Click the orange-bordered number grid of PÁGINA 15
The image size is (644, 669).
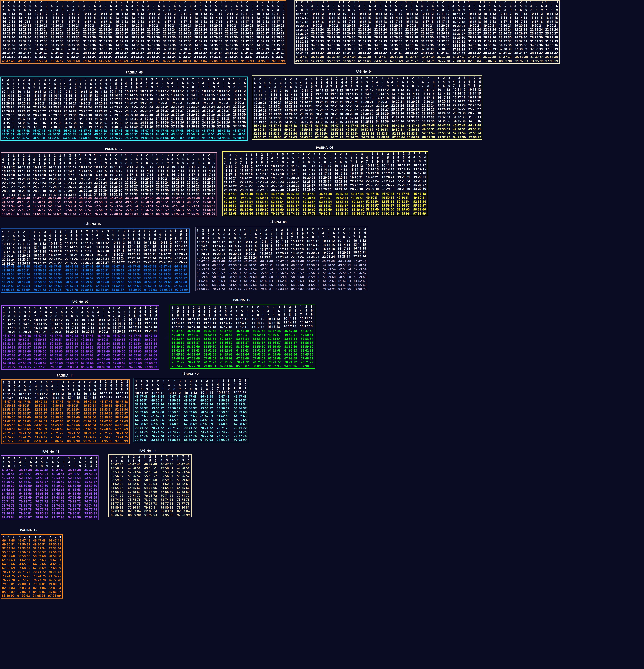click(x=31, y=566)
